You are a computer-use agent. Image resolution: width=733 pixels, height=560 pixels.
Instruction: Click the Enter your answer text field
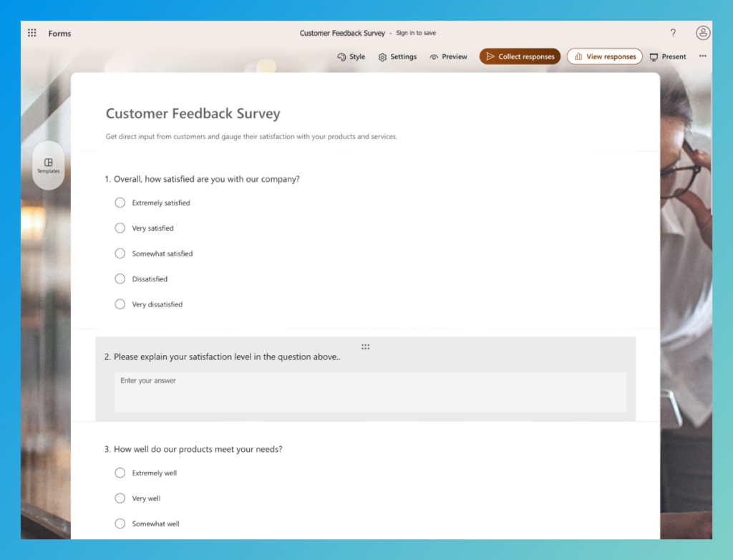pyautogui.click(x=369, y=392)
